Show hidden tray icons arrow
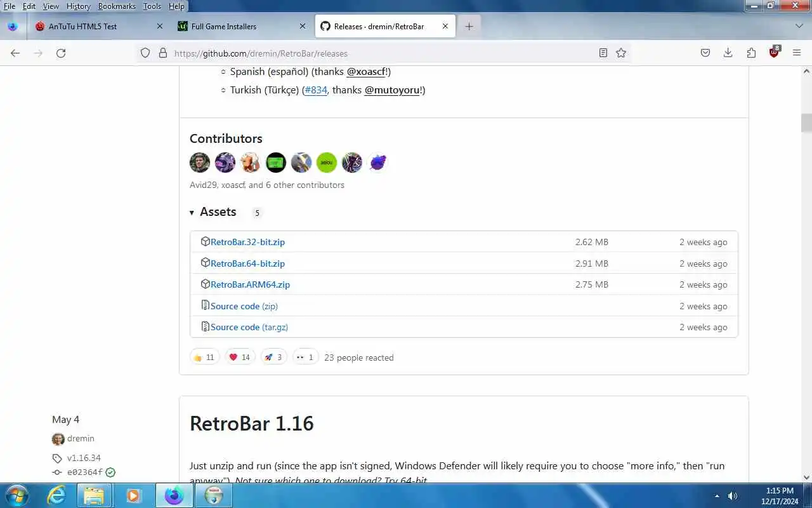The height and width of the screenshot is (508, 812). 717,495
